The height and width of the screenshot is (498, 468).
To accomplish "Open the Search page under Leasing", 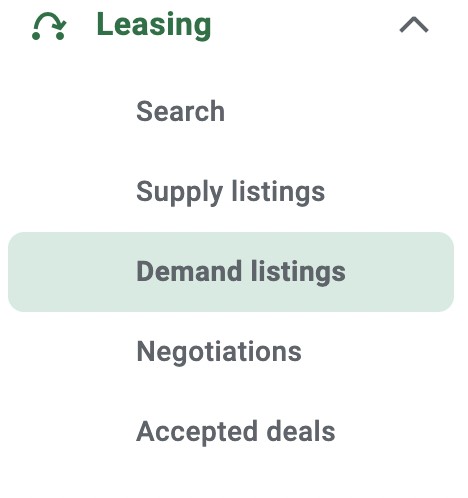I will click(x=180, y=111).
